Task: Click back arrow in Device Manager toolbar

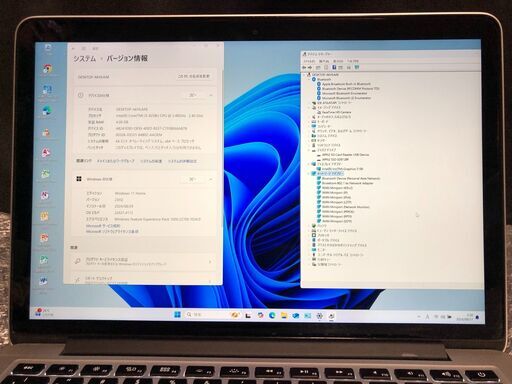Action: (304, 67)
